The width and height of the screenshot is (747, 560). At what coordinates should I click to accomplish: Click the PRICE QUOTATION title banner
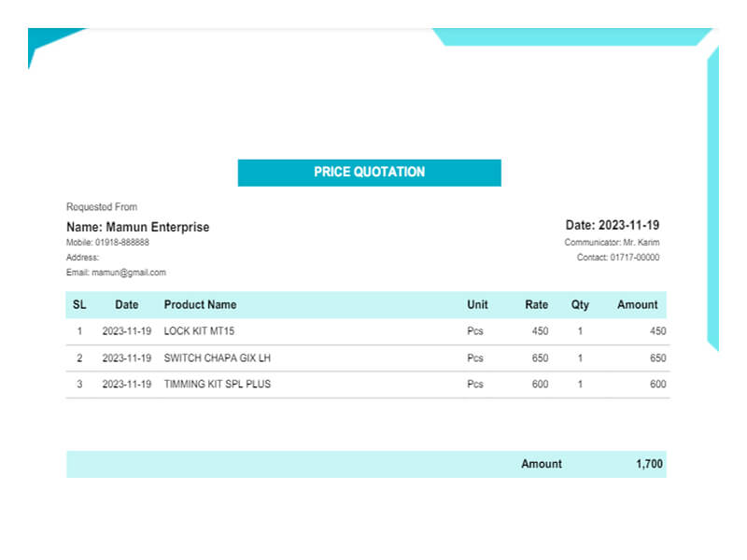369,173
